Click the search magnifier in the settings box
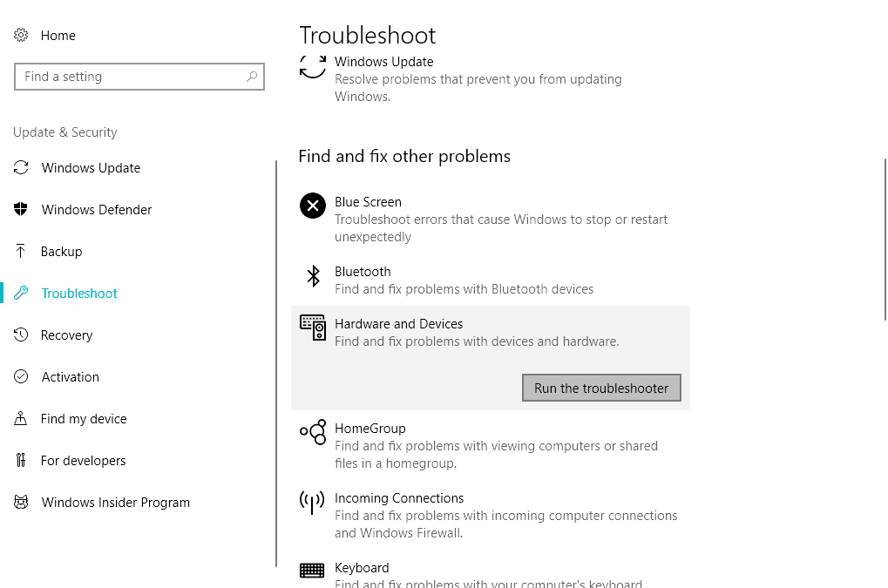 (254, 77)
